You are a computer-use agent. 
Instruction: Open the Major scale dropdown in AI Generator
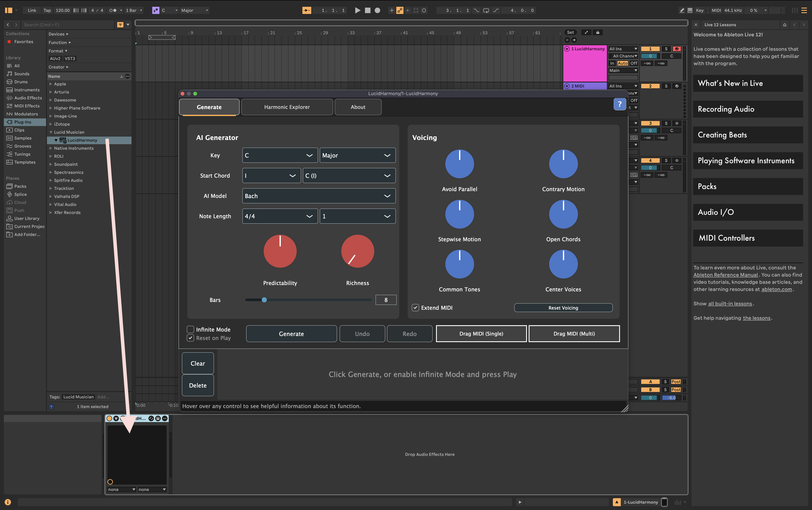pos(357,155)
